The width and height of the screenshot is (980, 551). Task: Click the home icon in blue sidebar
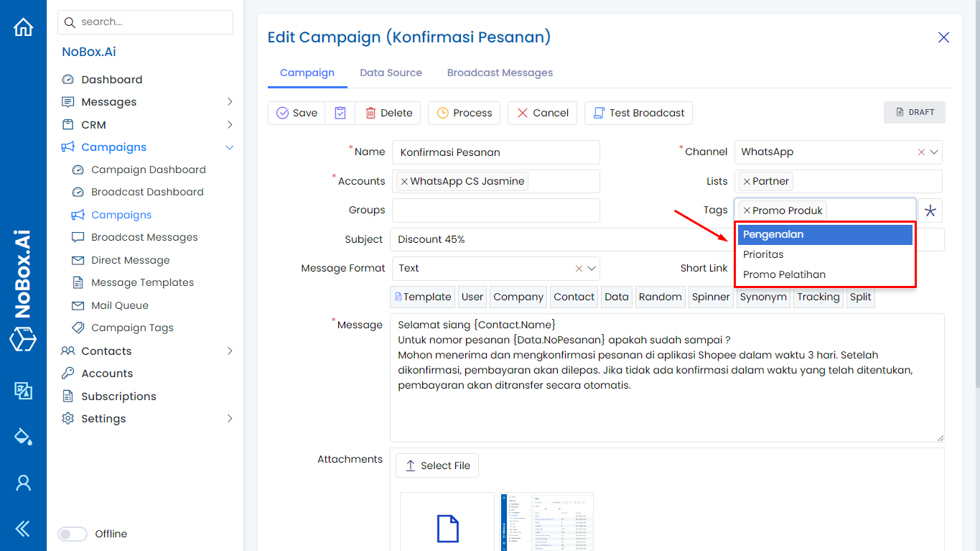(23, 28)
